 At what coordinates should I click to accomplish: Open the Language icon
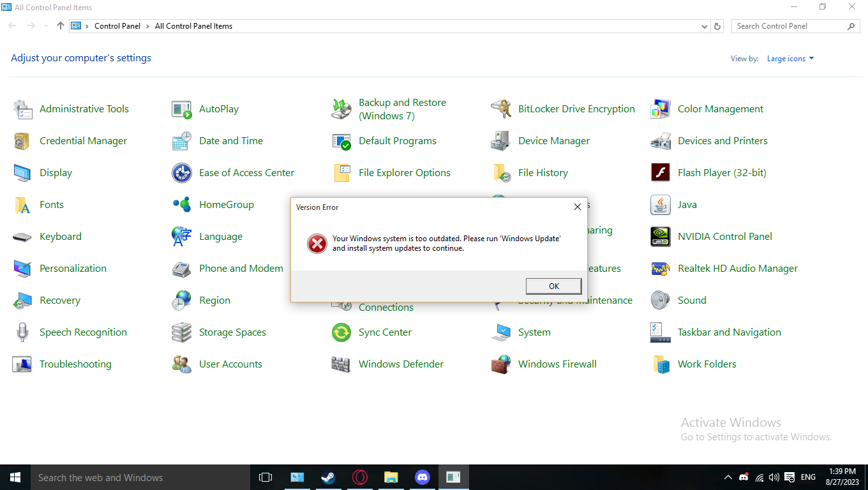pyautogui.click(x=182, y=237)
